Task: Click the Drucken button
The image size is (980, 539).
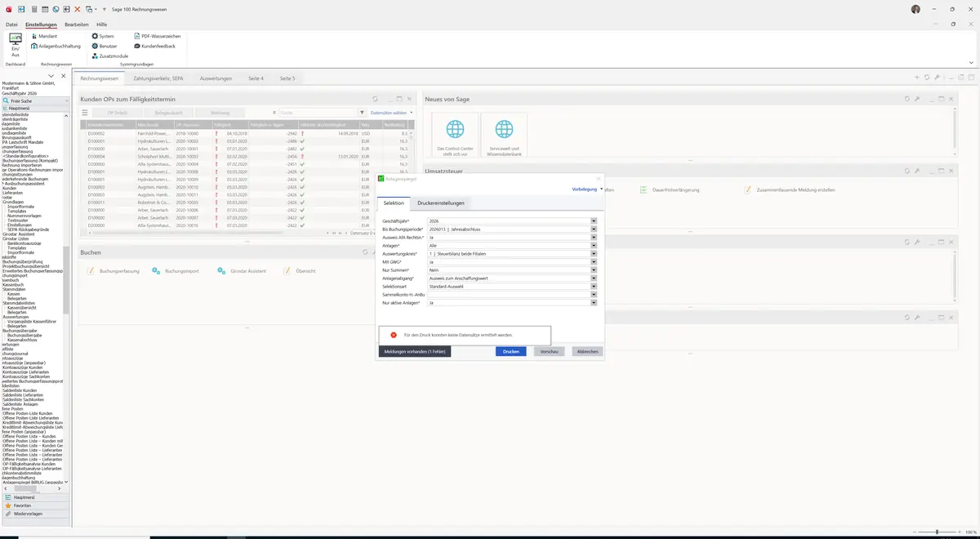Action: 511,351
